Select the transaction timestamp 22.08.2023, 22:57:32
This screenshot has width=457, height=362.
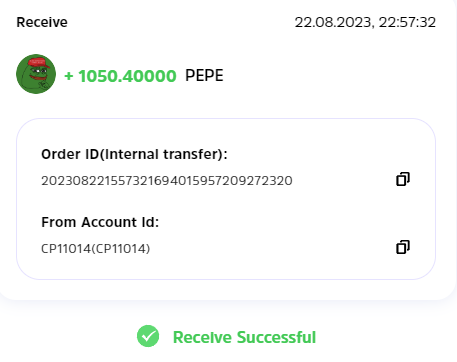365,22
